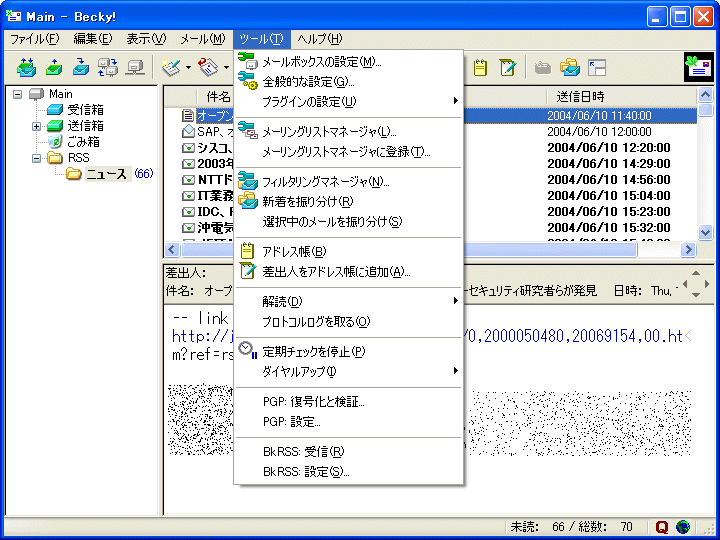Click the add sender to address book toolbar icon
This screenshot has height=540, width=720.
508,68
